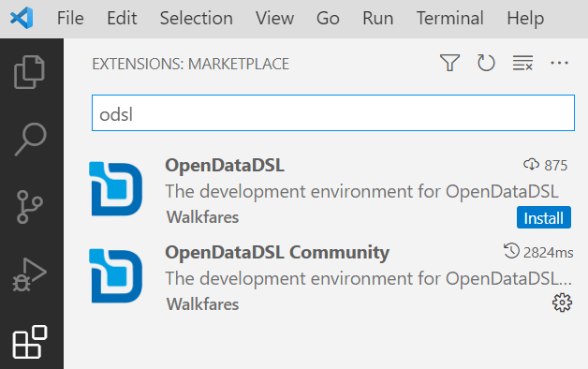Select the Extensions view icon

click(x=30, y=342)
